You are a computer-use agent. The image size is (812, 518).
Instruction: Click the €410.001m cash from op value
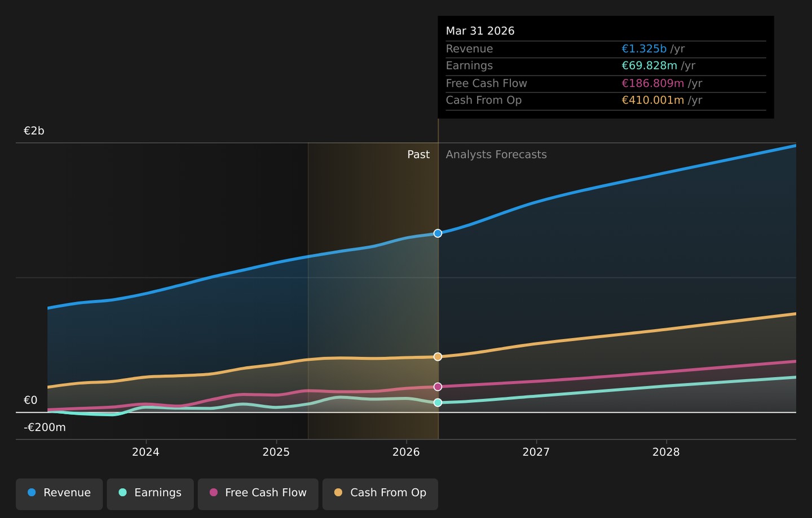(x=652, y=100)
